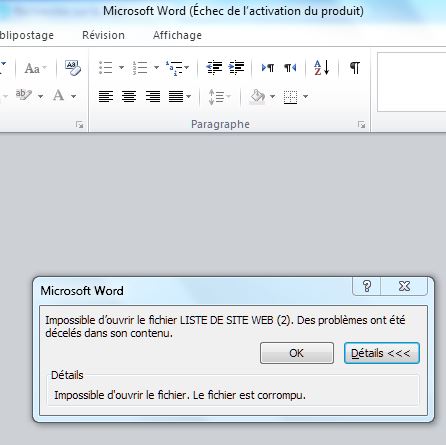Set left-to-right text direction
The height and width of the screenshot is (445, 446).
point(268,68)
